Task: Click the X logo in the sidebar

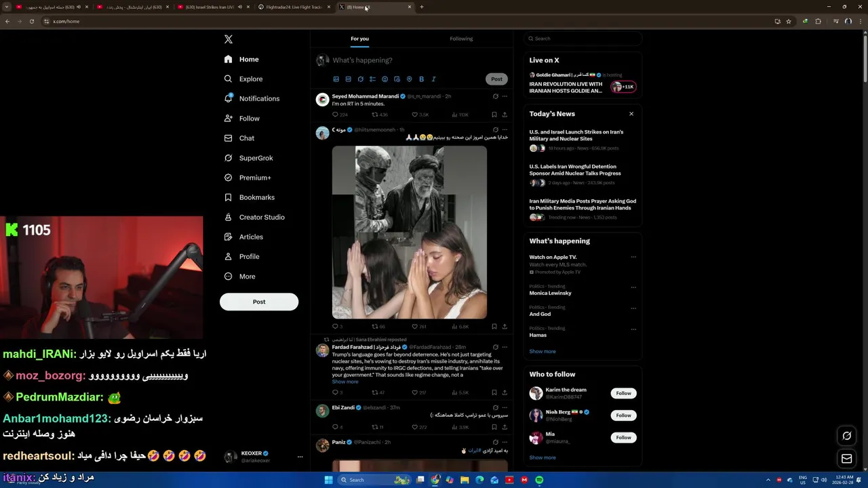Action: [x=229, y=39]
